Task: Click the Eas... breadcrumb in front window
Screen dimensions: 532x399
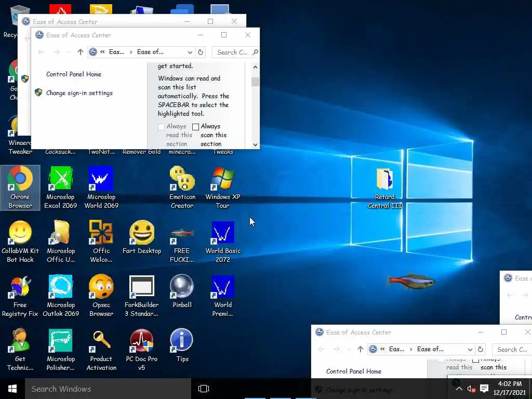Action: tap(116, 52)
